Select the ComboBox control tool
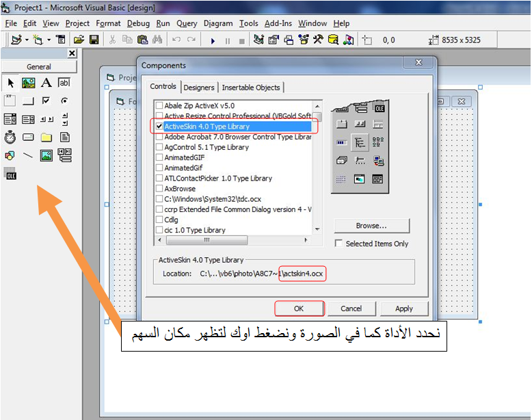 tap(10, 119)
